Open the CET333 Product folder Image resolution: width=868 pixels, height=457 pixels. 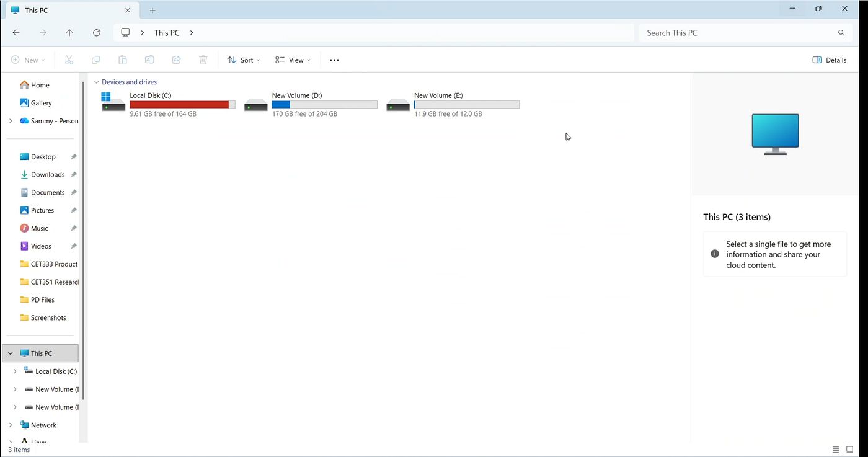(x=49, y=264)
